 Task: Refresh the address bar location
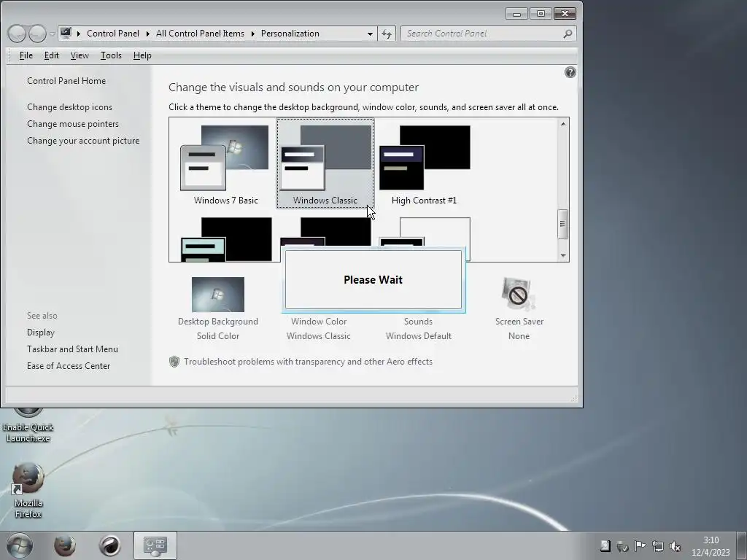[387, 34]
